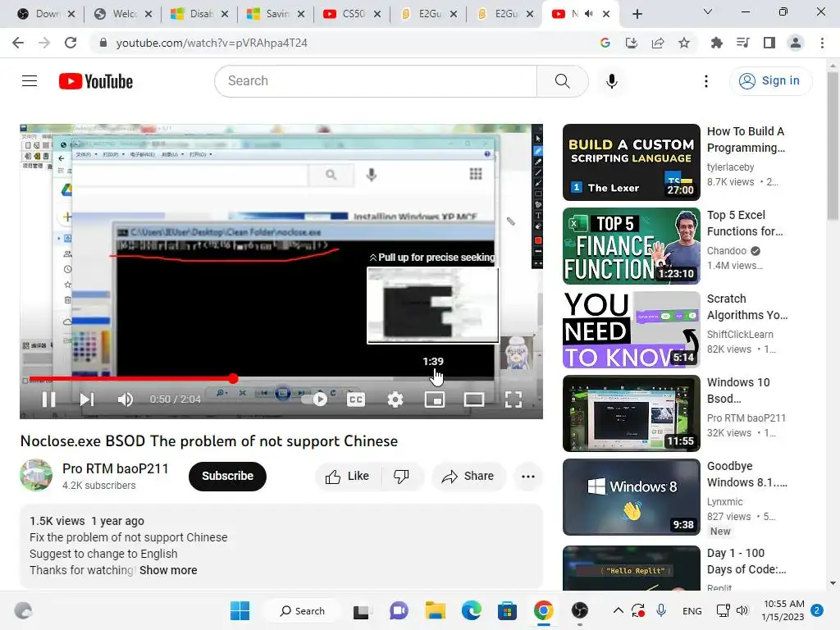Viewport: 840px width, 630px height.
Task: Open Goodbye Windows 8.1 video thumbnail
Action: 631,496
